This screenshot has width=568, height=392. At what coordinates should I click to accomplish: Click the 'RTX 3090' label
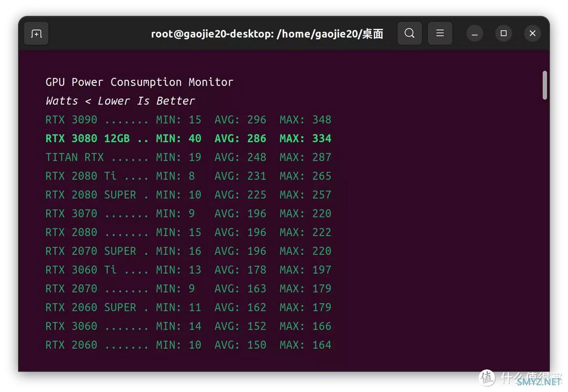(72, 120)
